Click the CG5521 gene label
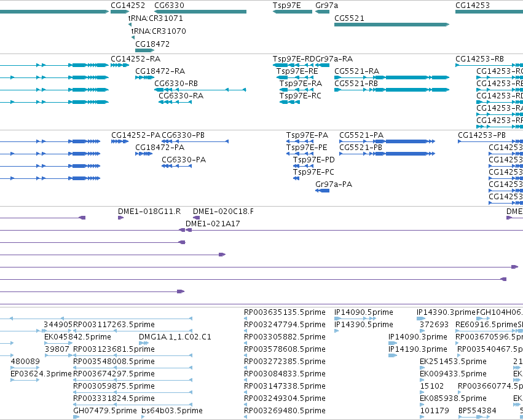Screen dimensions: 523x420 [349, 18]
